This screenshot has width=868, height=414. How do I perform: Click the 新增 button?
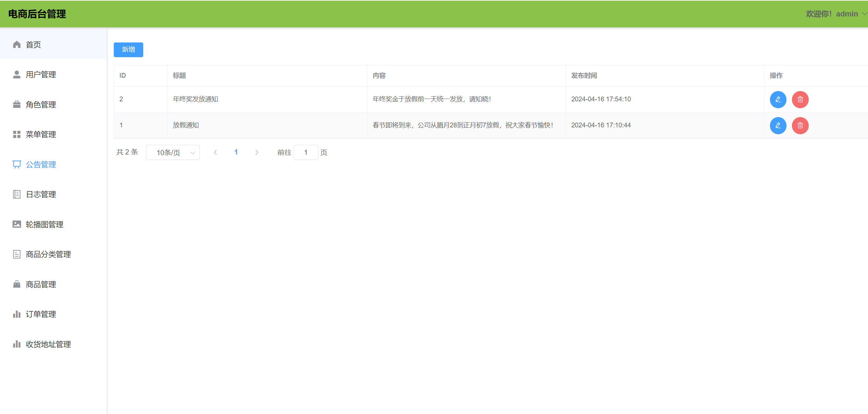tap(128, 50)
